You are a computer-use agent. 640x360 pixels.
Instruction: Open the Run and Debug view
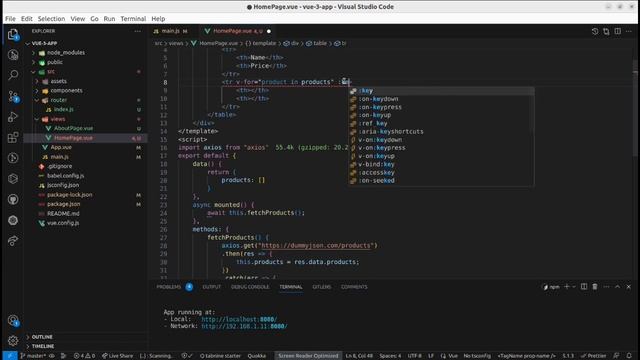(13, 117)
